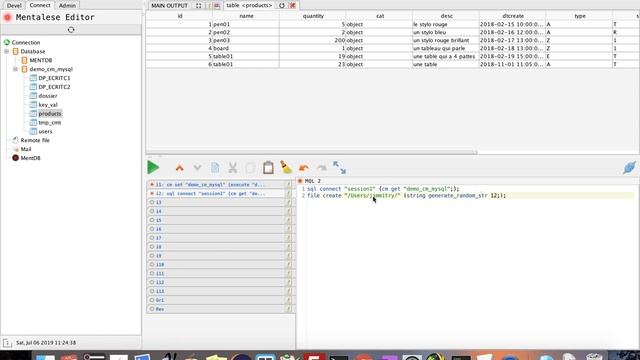The width and height of the screenshot is (640, 360).
Task: Click the pencil edit icon on row l2
Action: (289, 194)
